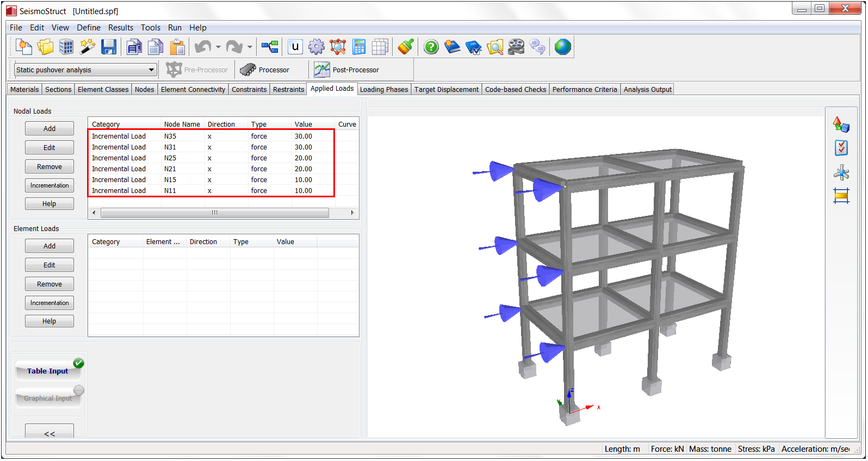Open project settings gear icon
Image resolution: width=868 pixels, height=461 pixels.
pyautogui.click(x=316, y=47)
